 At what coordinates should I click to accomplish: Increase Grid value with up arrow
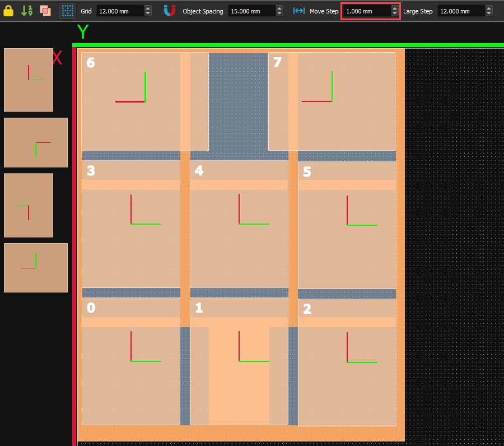148,8
